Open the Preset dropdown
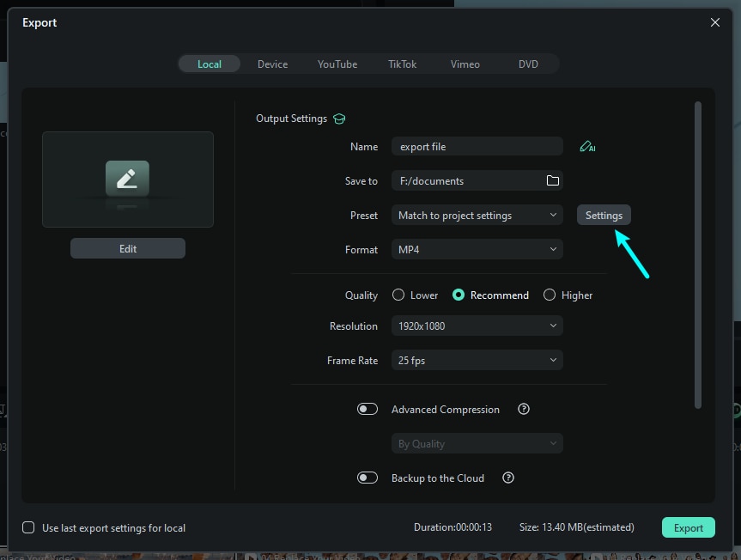 (x=477, y=216)
